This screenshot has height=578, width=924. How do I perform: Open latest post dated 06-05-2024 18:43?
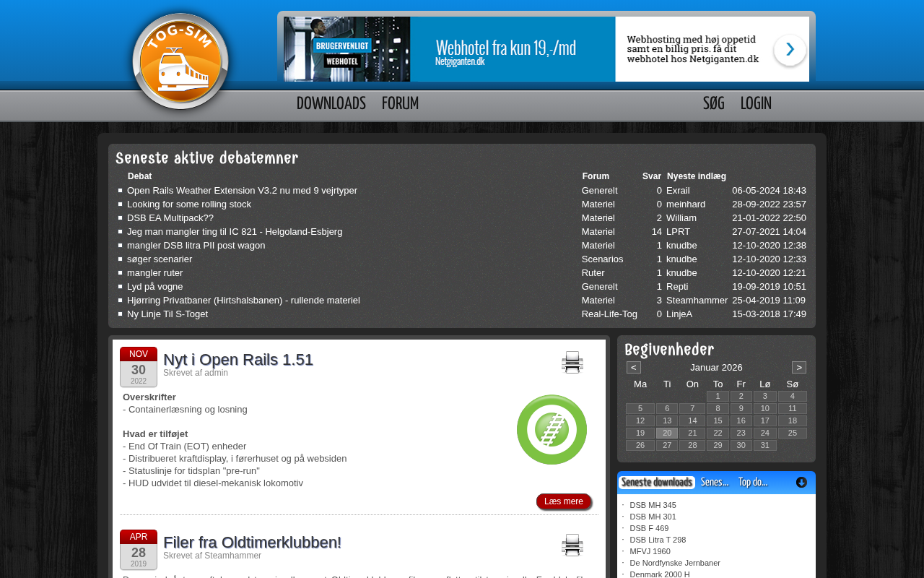point(769,191)
